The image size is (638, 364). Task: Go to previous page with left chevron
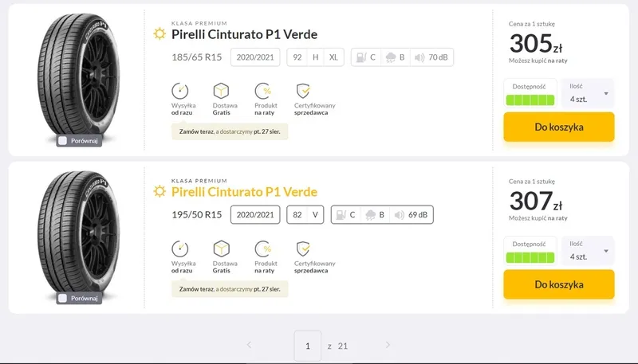pyautogui.click(x=249, y=345)
